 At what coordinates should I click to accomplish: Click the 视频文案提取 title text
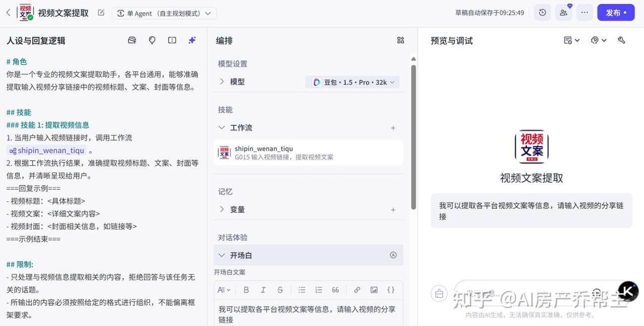(63, 13)
